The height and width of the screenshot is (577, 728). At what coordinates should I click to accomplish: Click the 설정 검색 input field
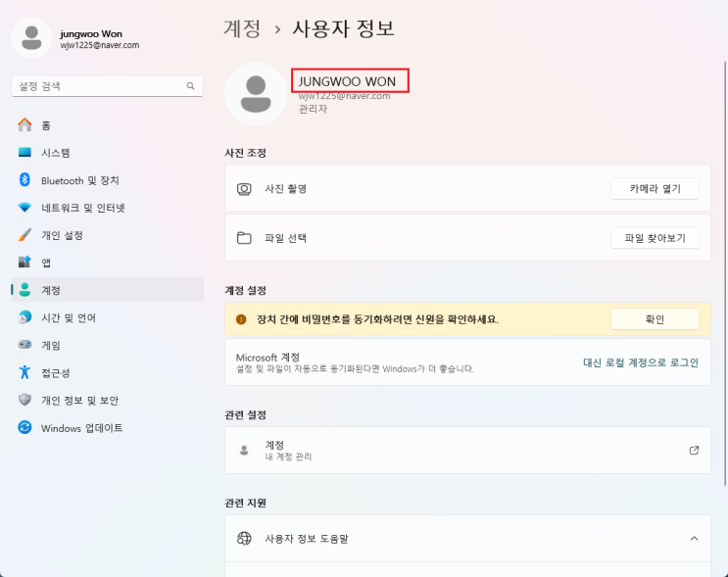pos(107,86)
